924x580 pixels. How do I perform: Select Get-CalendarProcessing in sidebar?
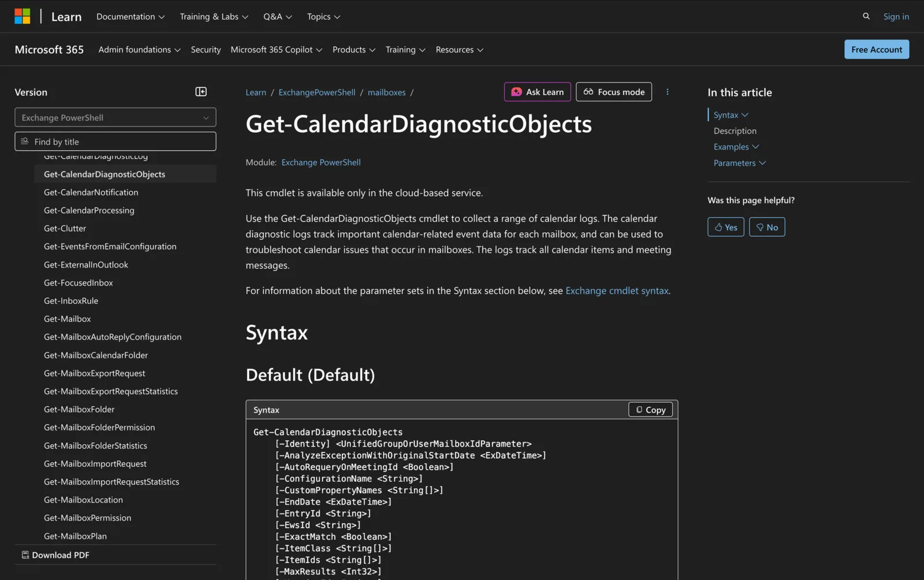[x=89, y=210]
